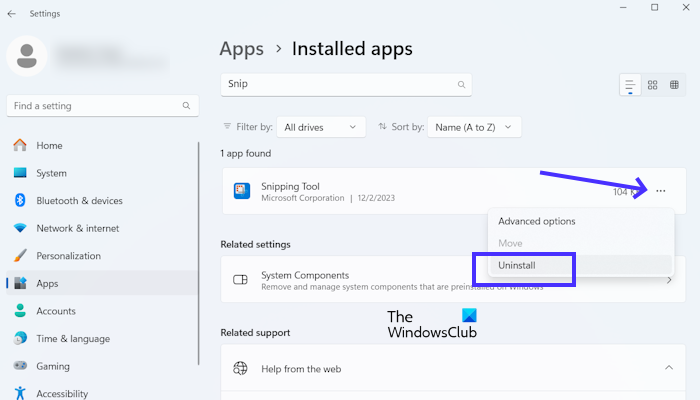Open the three-dot menu for Snipping Tool
This screenshot has height=400, width=700.
coord(660,191)
